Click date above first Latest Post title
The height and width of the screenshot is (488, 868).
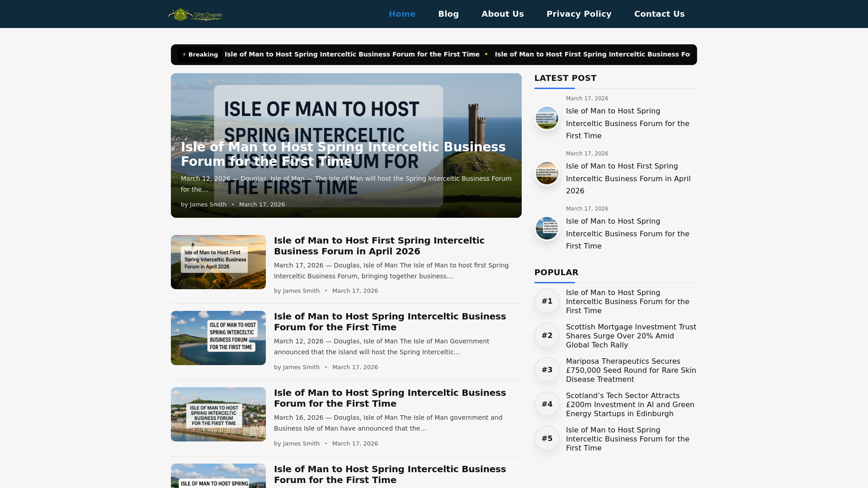tap(587, 99)
